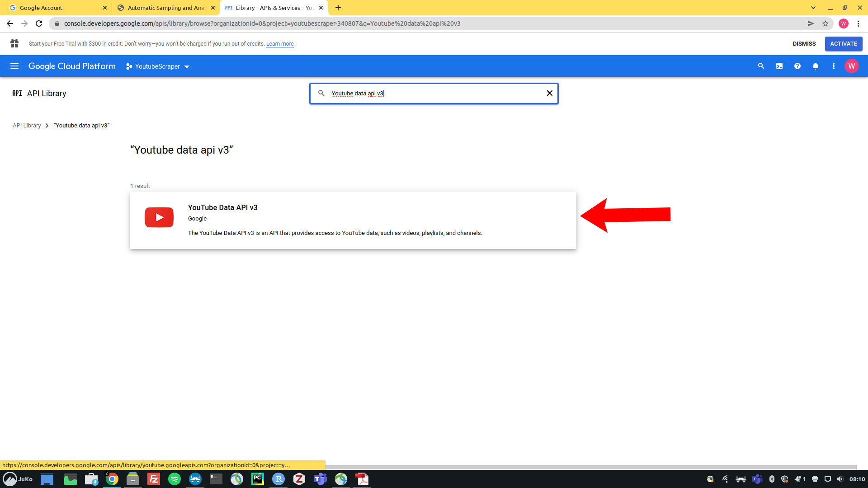Clear the API search field with X
This screenshot has width=868, height=488.
[550, 93]
